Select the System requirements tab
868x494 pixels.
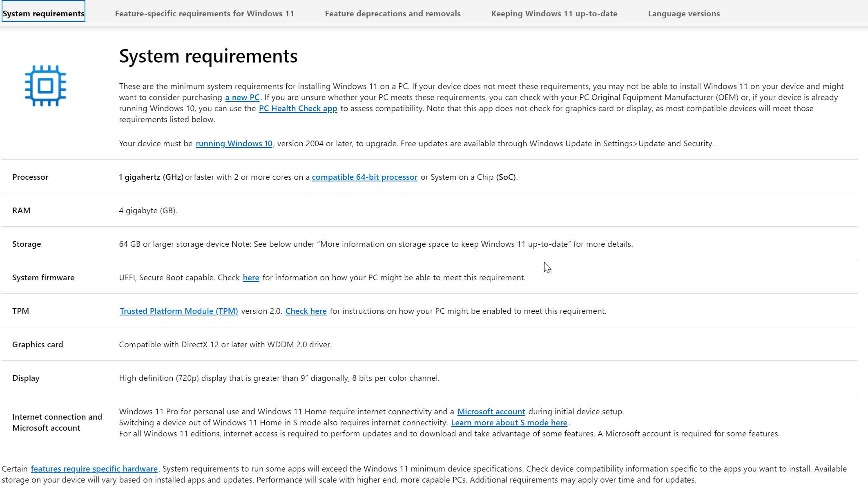coord(43,13)
